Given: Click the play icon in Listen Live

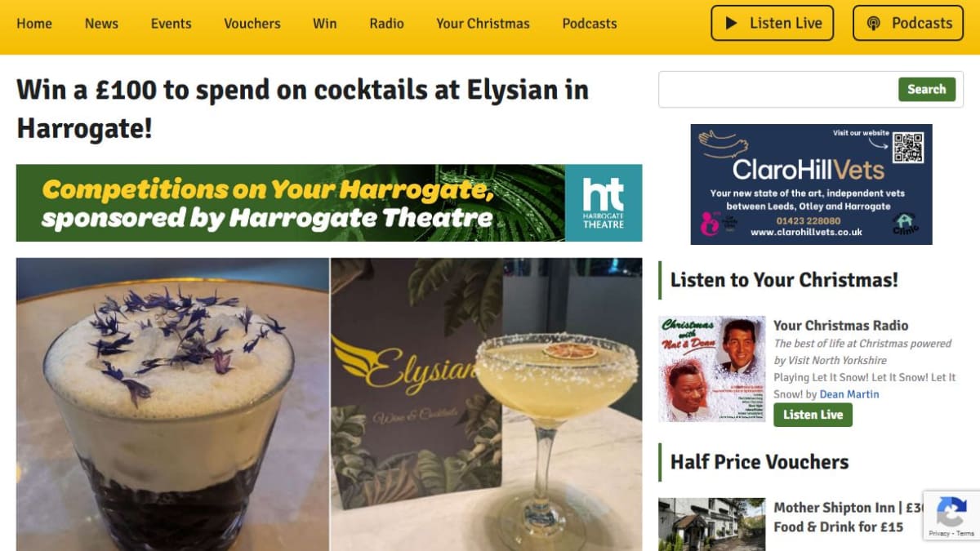Looking at the screenshot, I should [732, 23].
